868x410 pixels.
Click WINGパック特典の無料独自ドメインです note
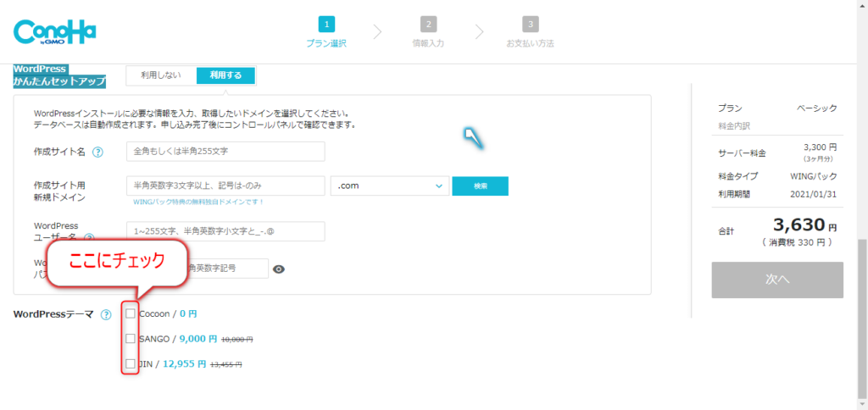click(x=198, y=202)
